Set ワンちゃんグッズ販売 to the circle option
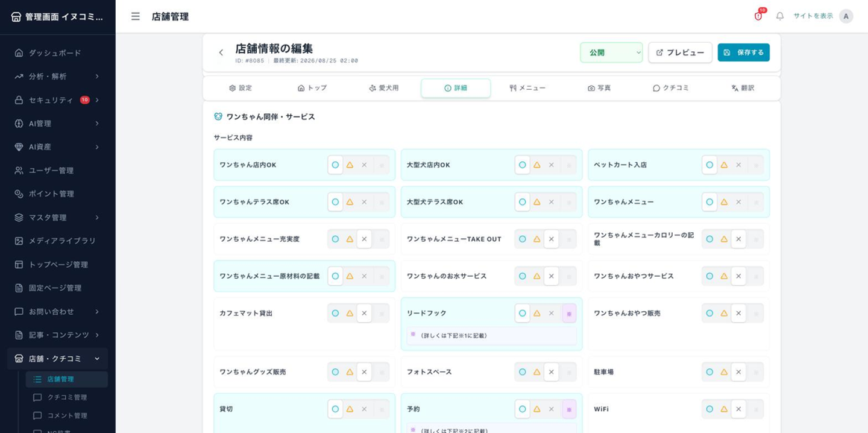Image resolution: width=868 pixels, height=433 pixels. click(x=335, y=372)
